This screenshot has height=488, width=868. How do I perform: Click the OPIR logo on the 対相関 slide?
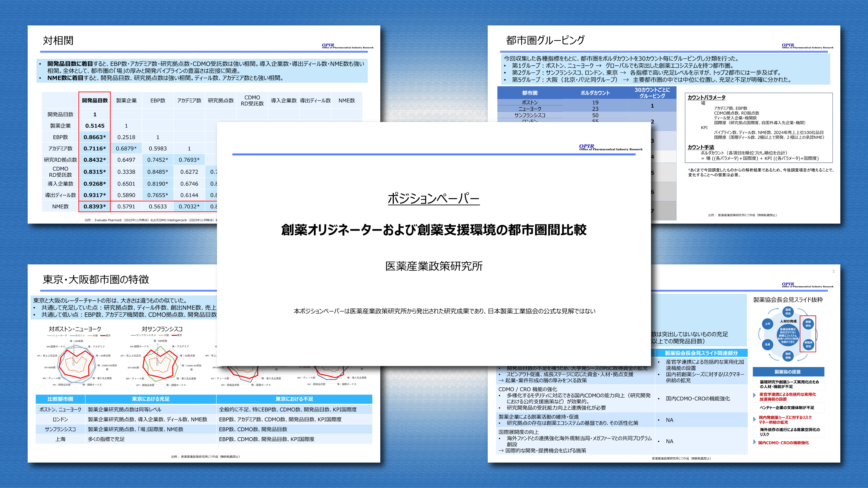(x=328, y=45)
